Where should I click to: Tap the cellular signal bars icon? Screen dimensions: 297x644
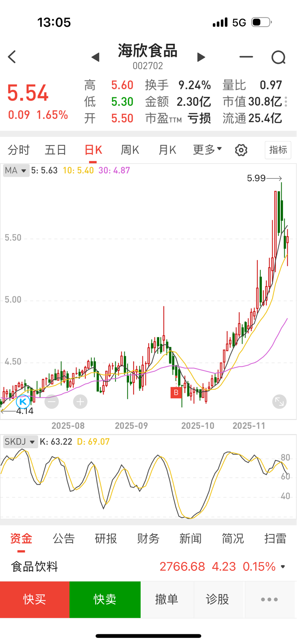point(220,22)
